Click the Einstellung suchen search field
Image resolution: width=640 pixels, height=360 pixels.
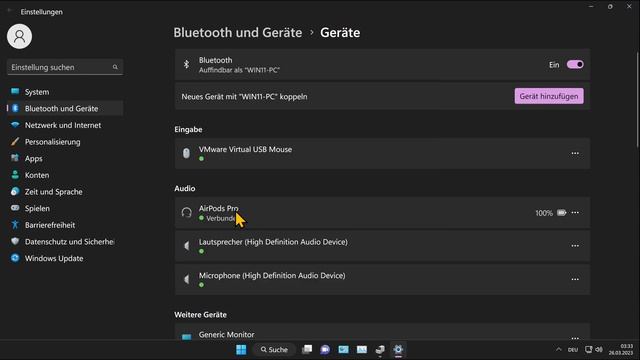[65, 67]
